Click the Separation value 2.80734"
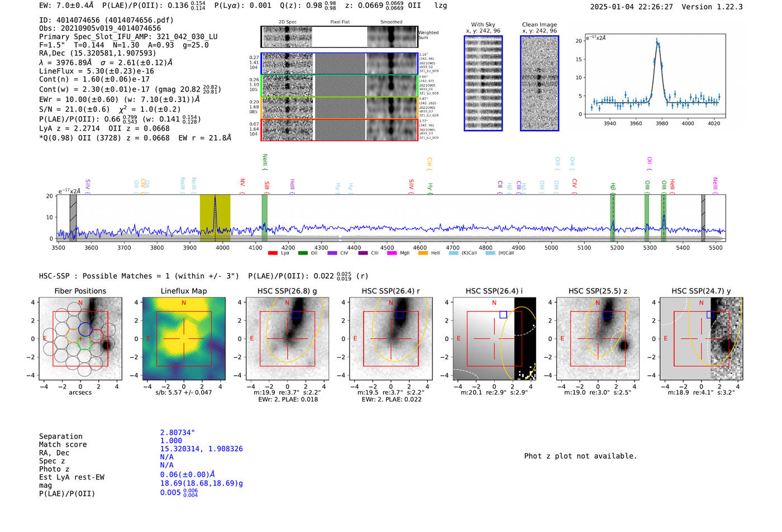The height and width of the screenshot is (532, 782). pyautogui.click(x=178, y=433)
